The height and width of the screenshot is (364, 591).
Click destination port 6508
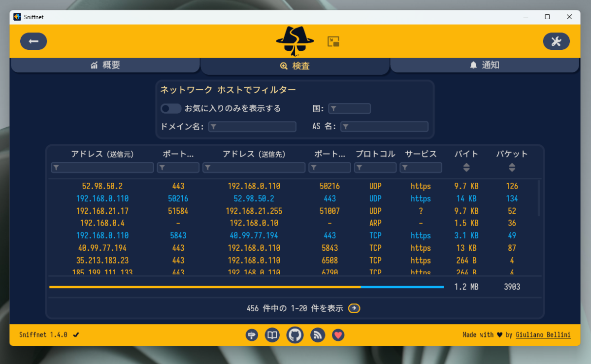(330, 261)
